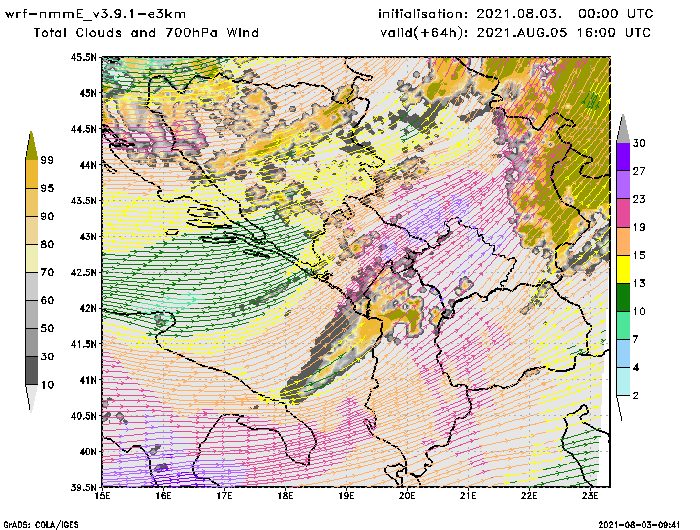The width and height of the screenshot is (700, 530).
Task: Click the '27' label on the wind legend
Action: pos(639,171)
